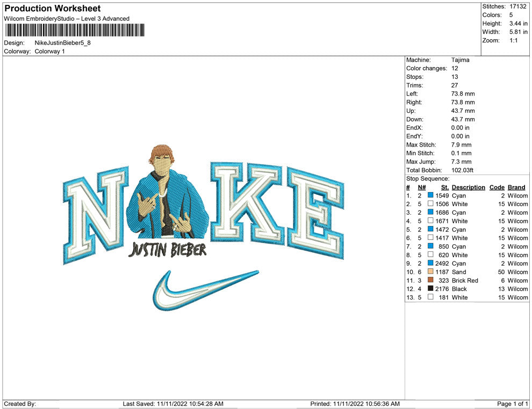Click the design name NikeJustinBieber5_8
The height and width of the screenshot is (409, 532).
click(x=63, y=43)
